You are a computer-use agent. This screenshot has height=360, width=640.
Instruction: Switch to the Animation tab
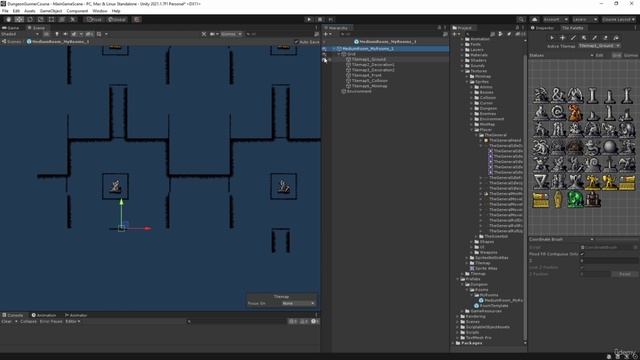coord(44,315)
